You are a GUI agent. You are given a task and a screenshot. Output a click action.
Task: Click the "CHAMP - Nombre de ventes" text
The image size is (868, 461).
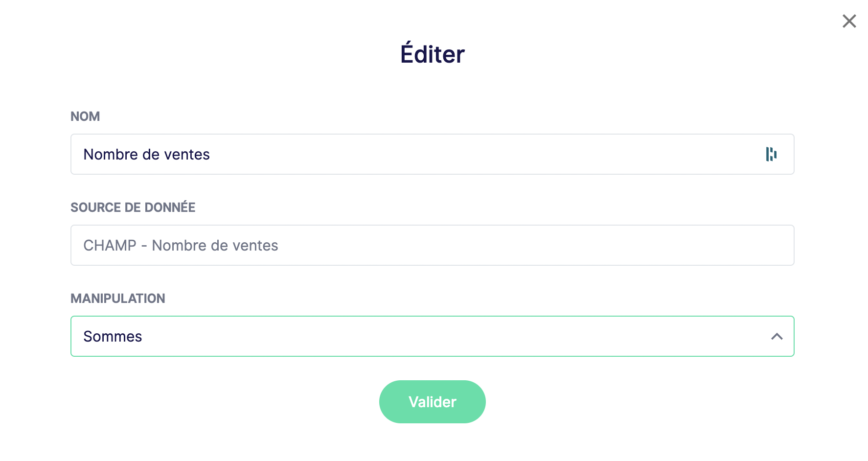tap(181, 245)
